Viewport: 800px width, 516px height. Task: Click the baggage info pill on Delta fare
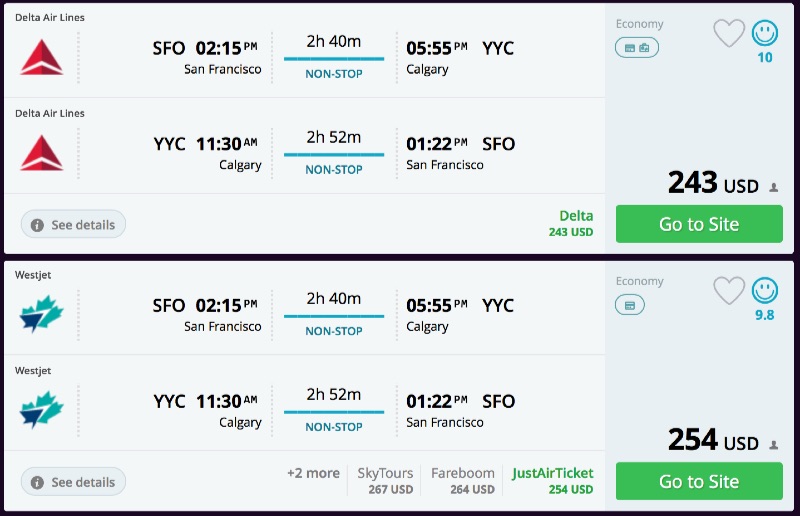(637, 47)
